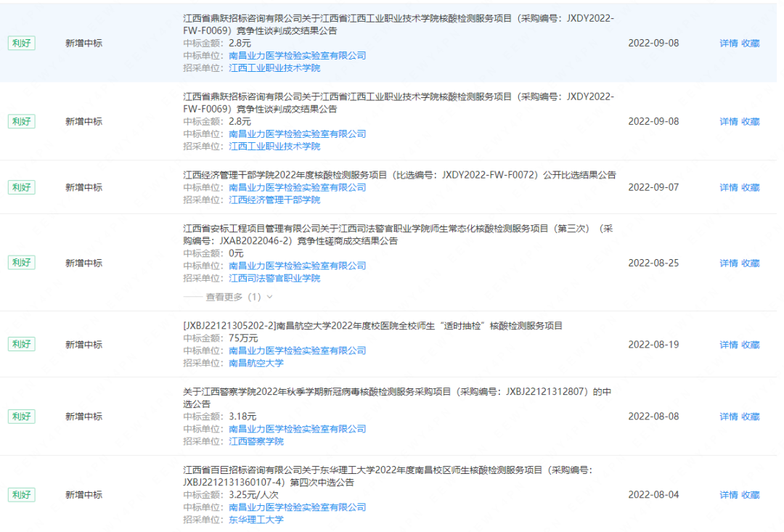Open 详情 for the 2022-08-19 record
Screen dimensions: 784x532
(x=729, y=345)
